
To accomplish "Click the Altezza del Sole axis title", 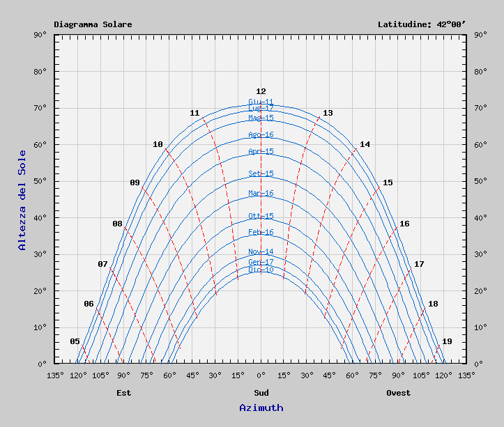I will [x=22, y=200].
